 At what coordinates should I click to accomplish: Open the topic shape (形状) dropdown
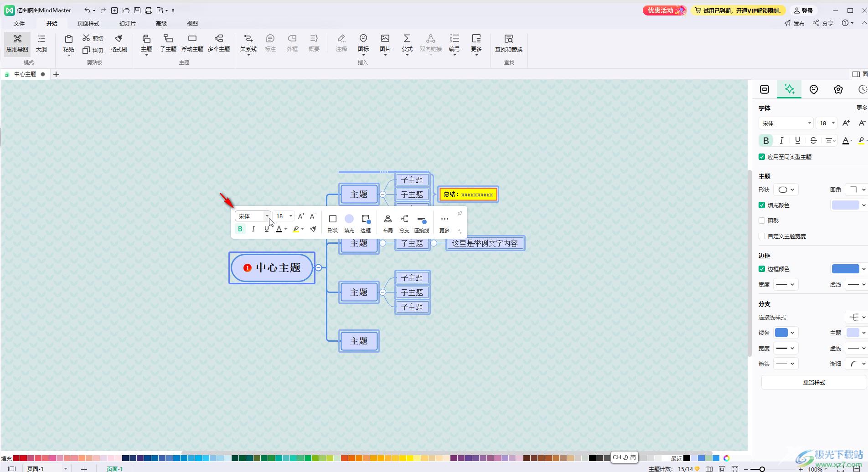click(786, 190)
